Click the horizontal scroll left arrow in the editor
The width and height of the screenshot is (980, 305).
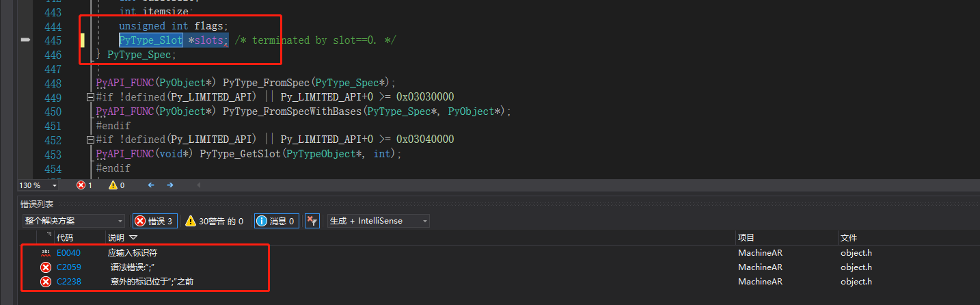click(x=199, y=185)
